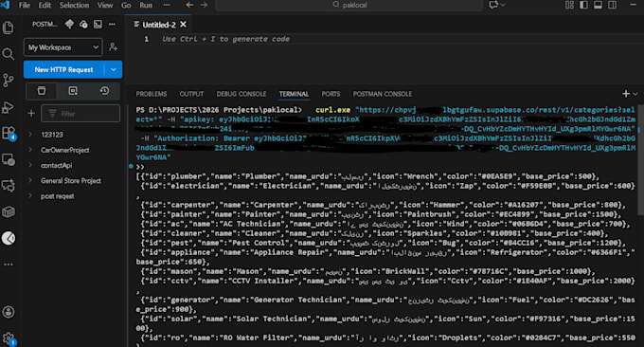Open the Run menu
Screen dimensions: 644x347
[146, 5]
